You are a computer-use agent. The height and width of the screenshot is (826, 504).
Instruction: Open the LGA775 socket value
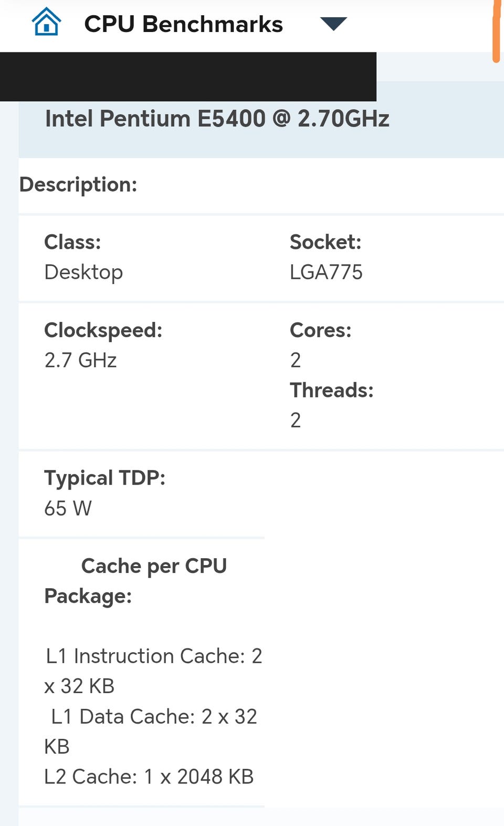[x=326, y=272]
